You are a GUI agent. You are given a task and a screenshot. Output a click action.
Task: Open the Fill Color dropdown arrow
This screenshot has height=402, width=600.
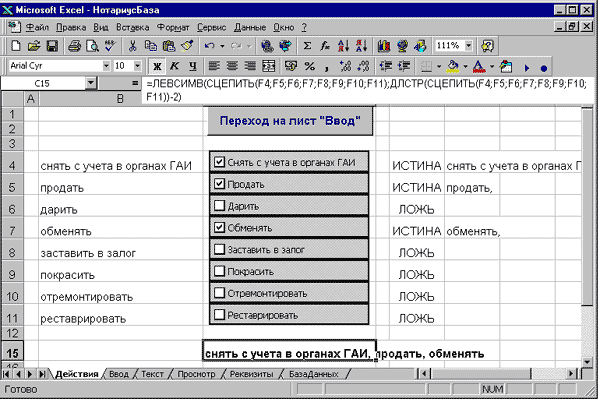(x=465, y=67)
